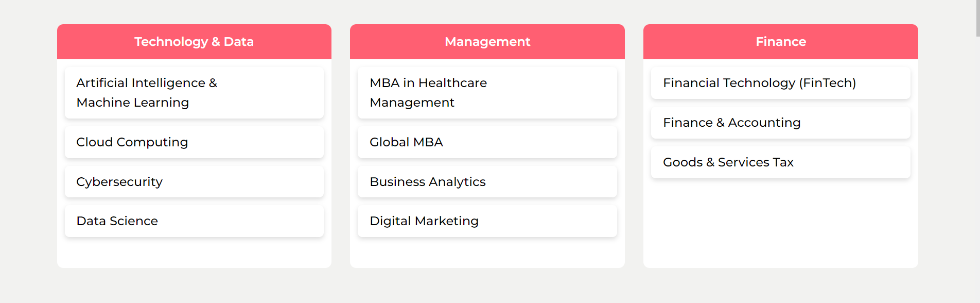Open Business Analytics course
980x303 pixels.
pyautogui.click(x=487, y=182)
